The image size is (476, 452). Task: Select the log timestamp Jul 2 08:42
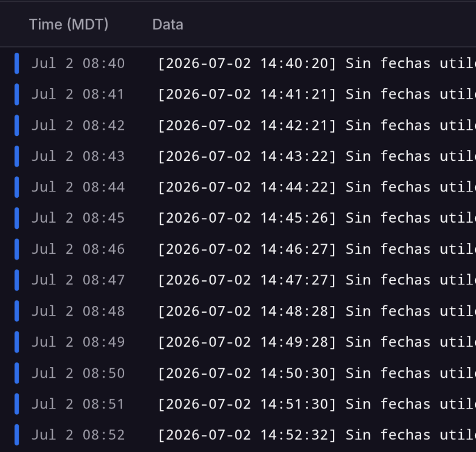click(78, 125)
